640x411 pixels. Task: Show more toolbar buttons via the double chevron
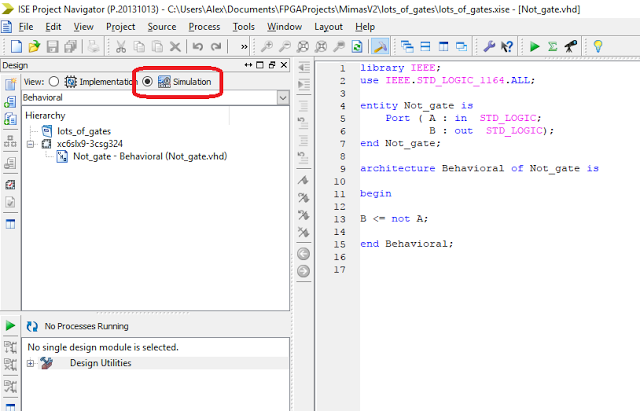244,47
